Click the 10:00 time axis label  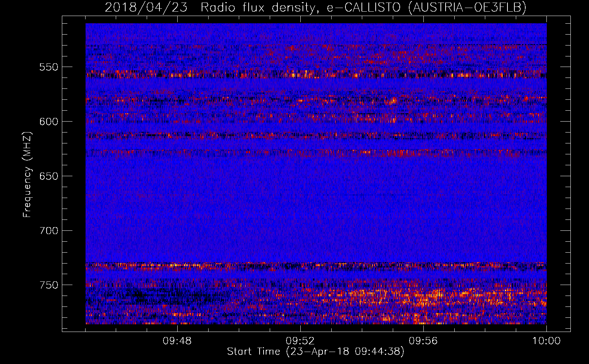[546, 341]
